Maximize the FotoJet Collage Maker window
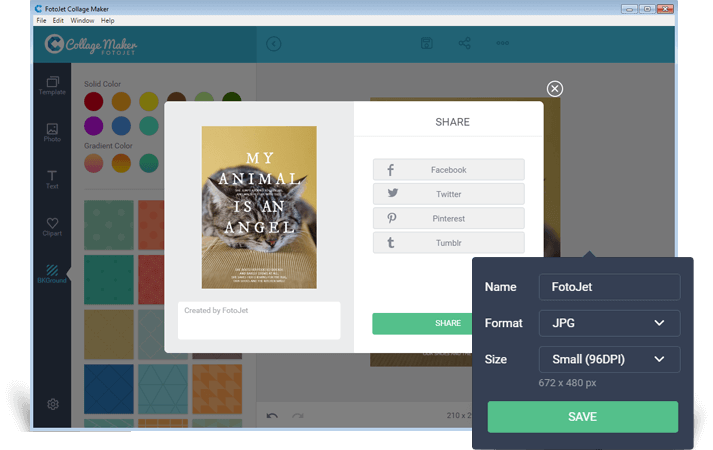Screen dimensions: 713x450 [647, 9]
